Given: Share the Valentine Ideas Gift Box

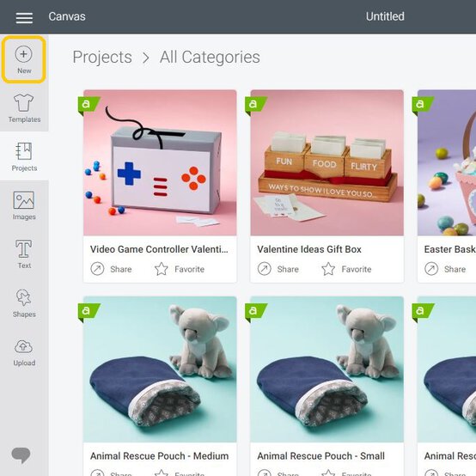Looking at the screenshot, I should [x=278, y=269].
